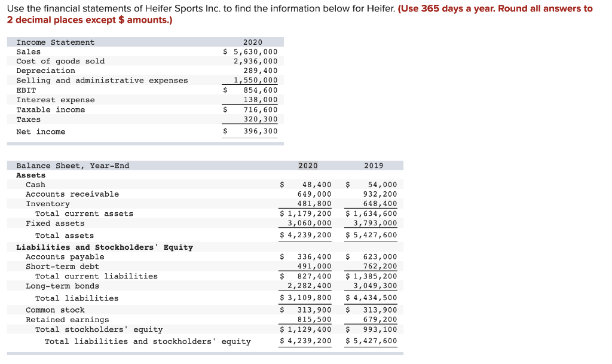Select the 2019 Fixed assets value 3,793,000

(x=375, y=223)
